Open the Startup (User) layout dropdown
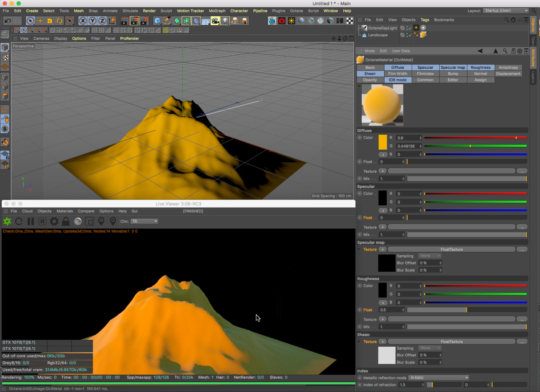 click(x=506, y=11)
